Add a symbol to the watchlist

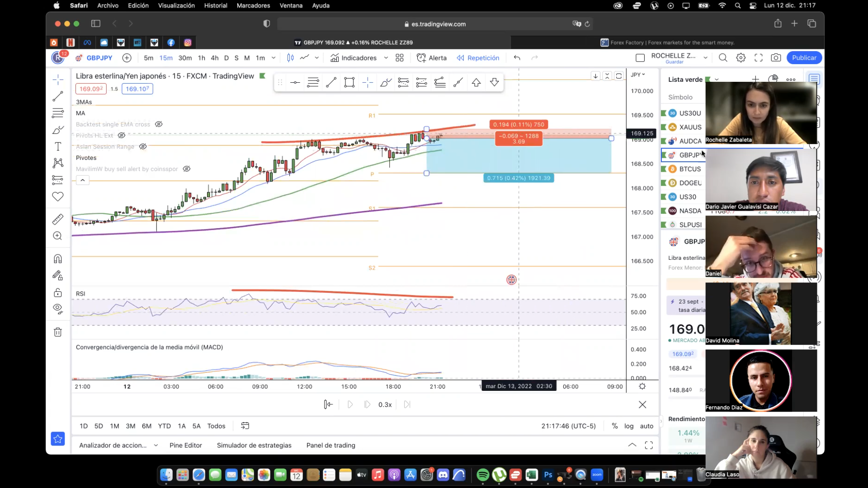(755, 80)
